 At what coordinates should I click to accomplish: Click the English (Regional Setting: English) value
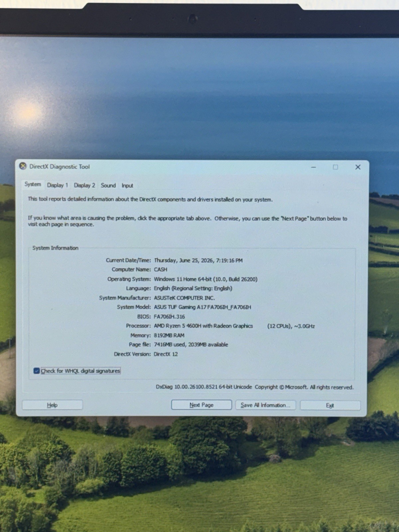click(x=193, y=288)
